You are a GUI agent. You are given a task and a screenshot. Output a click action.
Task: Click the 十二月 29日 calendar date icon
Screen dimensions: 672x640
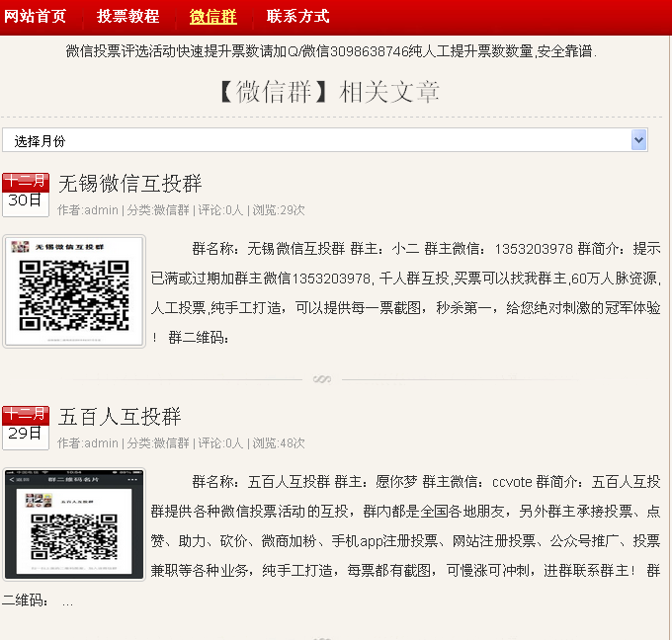(x=26, y=428)
